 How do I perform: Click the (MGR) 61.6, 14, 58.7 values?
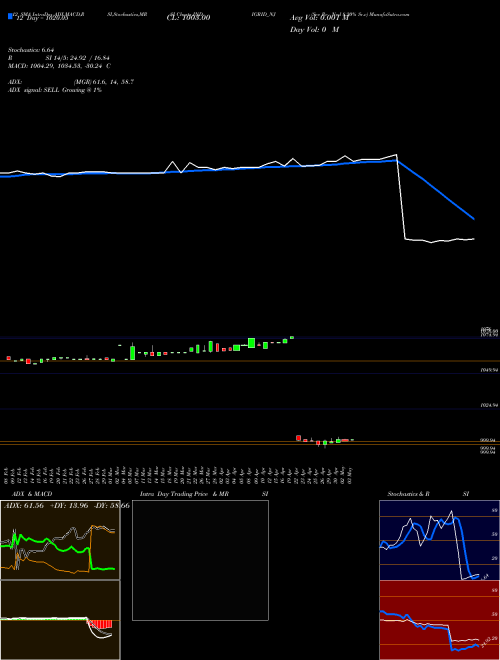104,82
